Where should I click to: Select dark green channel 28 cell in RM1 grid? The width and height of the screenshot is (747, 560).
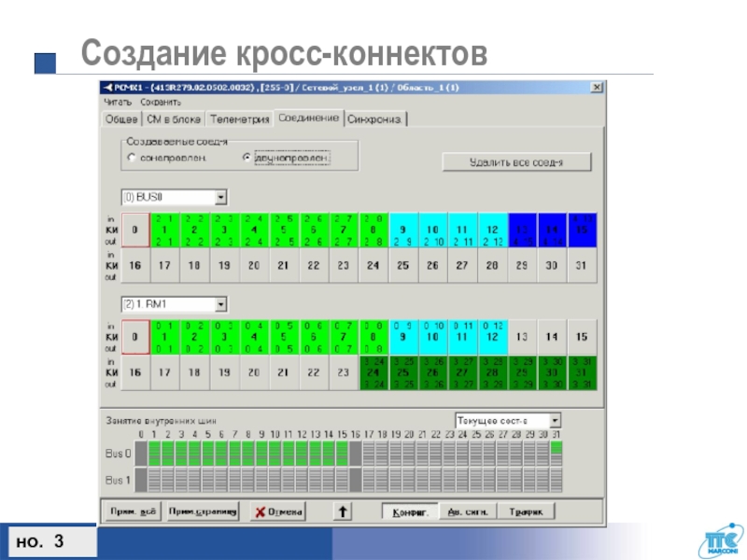492,372
